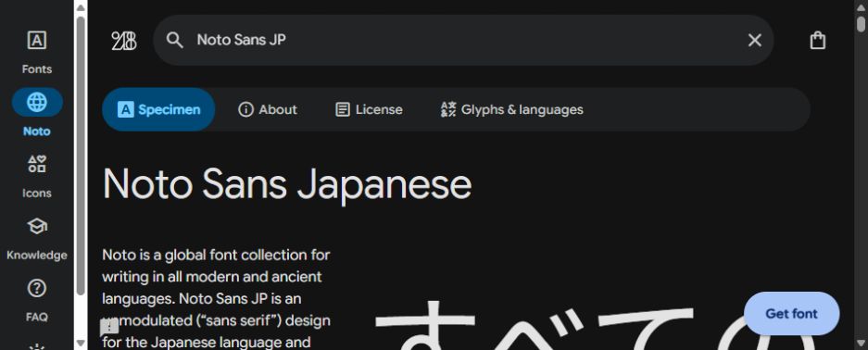This screenshot has width=868, height=350.
Task: Click inside the Noto Sans JP search box
Action: (x=463, y=40)
